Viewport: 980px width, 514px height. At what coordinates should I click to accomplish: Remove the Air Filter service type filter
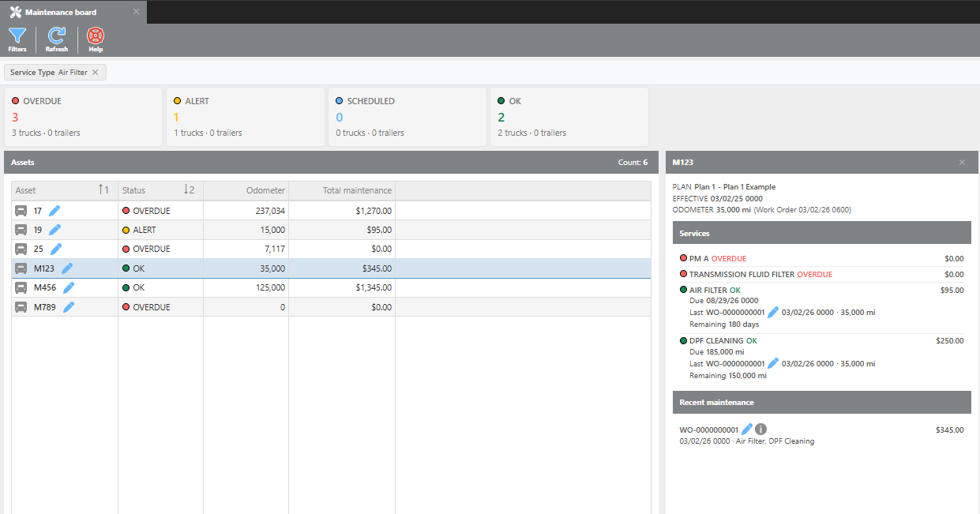(x=96, y=73)
